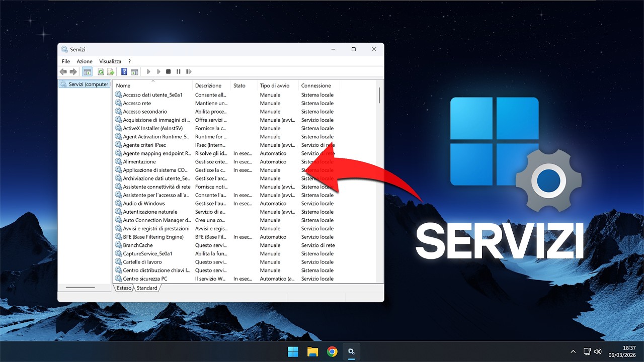Click the left pane horizontal scrollbar
Screen dimensions: 644x362
coord(80,288)
